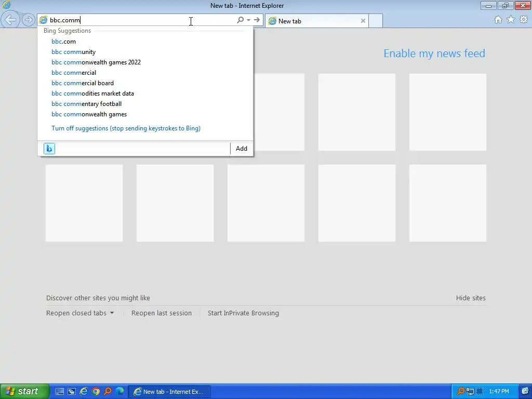Viewport: 532px width, 399px height.
Task: Select the bbc.com suggestion
Action: (x=145, y=42)
